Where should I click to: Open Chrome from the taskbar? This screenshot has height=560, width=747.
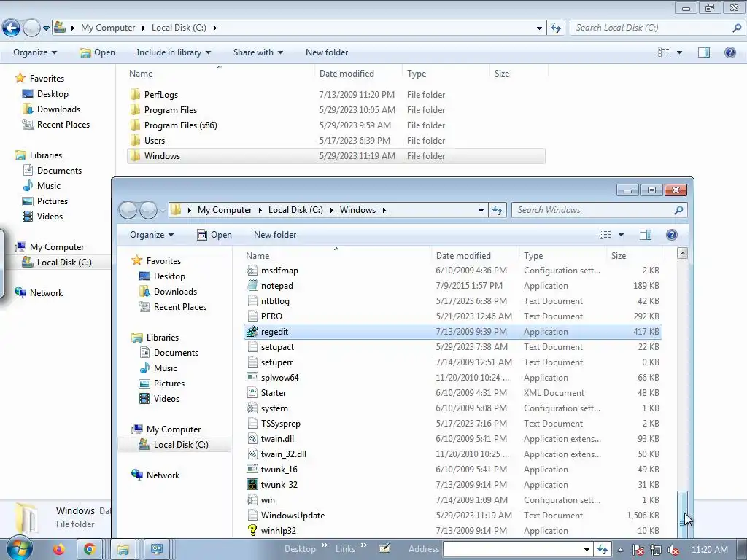[90, 550]
